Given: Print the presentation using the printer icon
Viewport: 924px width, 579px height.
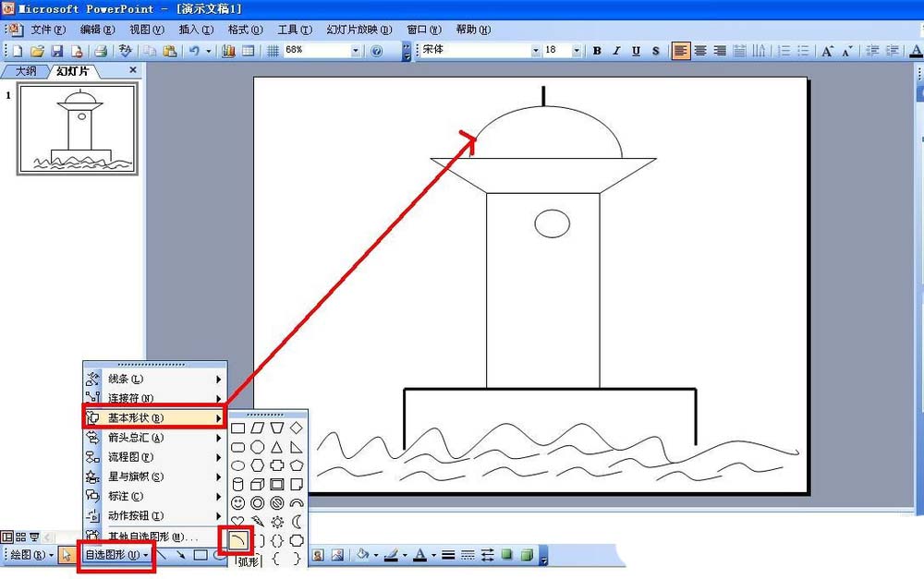Looking at the screenshot, I should tap(101, 51).
